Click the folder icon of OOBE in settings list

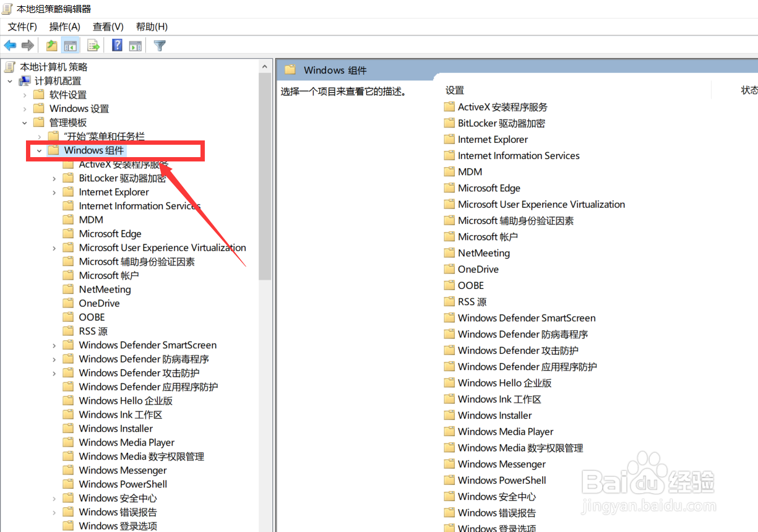449,285
